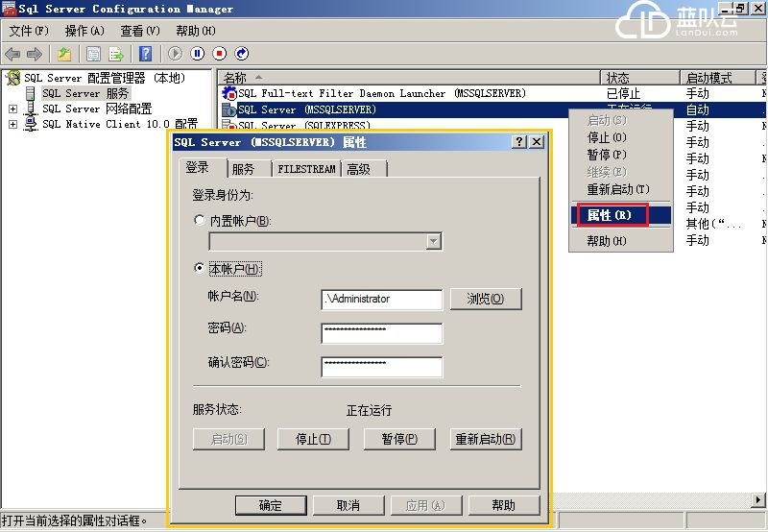Switch to the 服务 tab
Viewport: 768px width, 532px height.
[x=249, y=169]
